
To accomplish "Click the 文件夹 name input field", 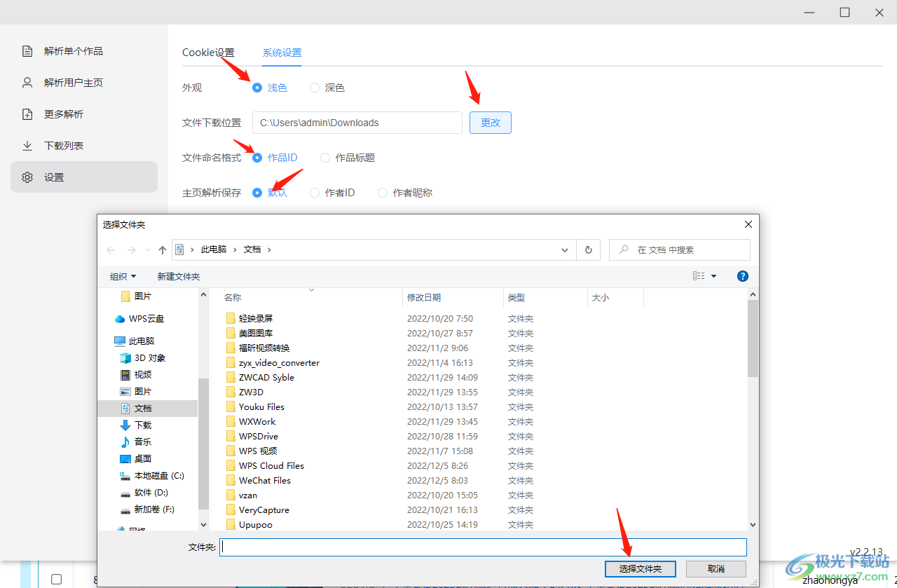I will 484,547.
